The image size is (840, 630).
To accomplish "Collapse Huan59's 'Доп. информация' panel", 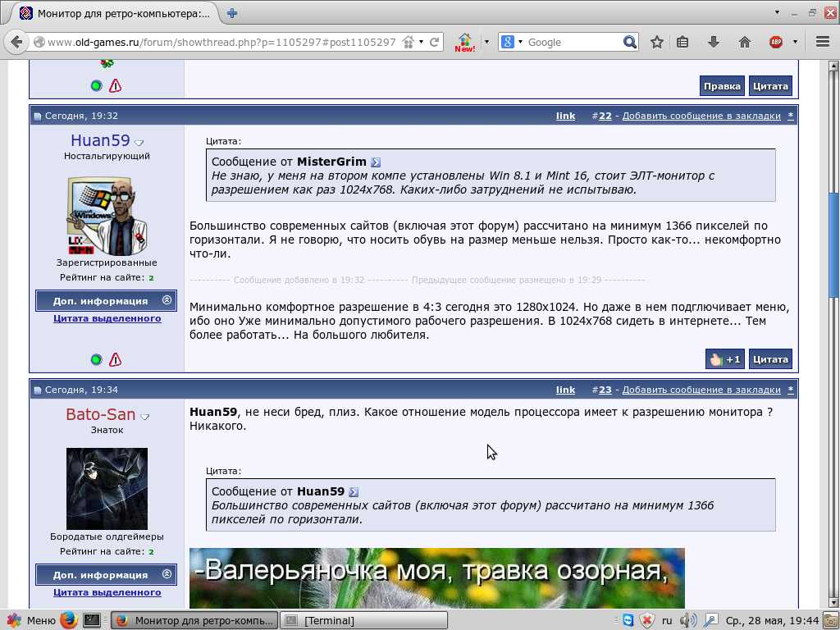I will click(167, 300).
